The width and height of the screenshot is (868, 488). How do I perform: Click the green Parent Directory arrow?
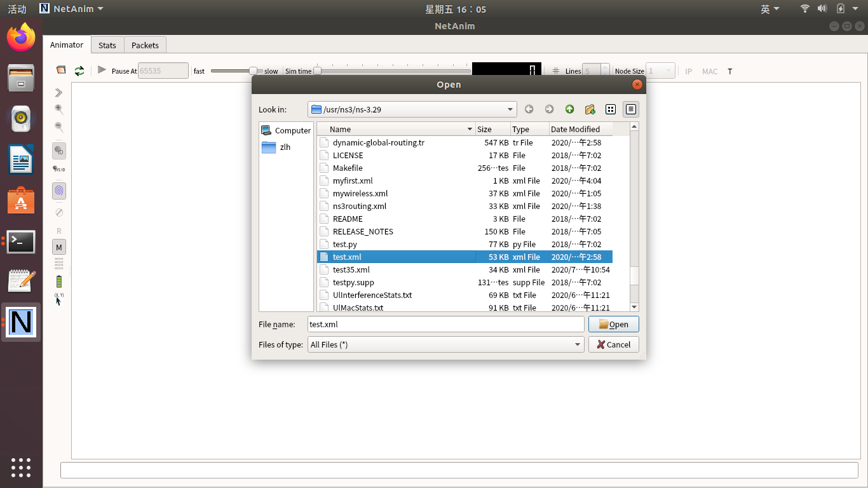tap(569, 109)
